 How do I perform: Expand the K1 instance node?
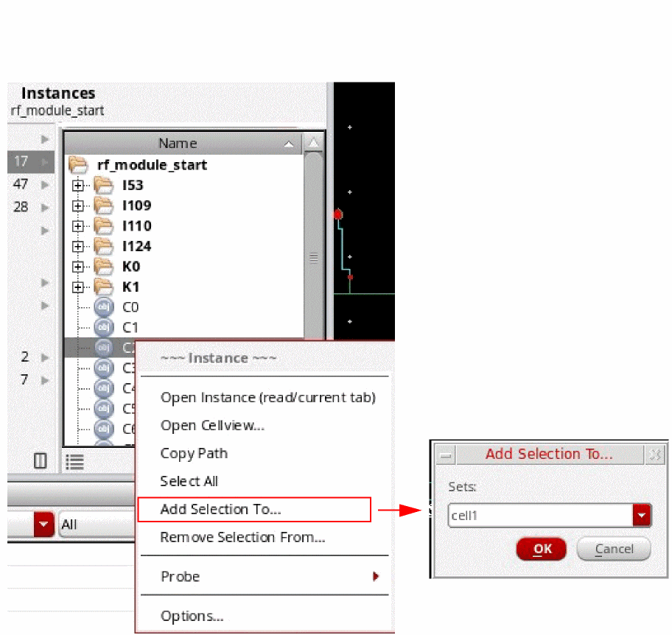[x=77, y=287]
